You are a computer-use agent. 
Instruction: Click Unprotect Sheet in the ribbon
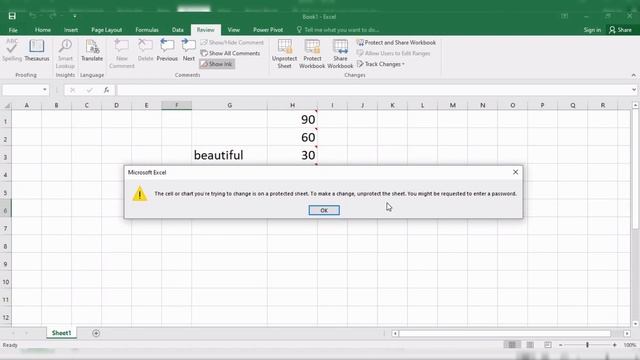[284, 54]
